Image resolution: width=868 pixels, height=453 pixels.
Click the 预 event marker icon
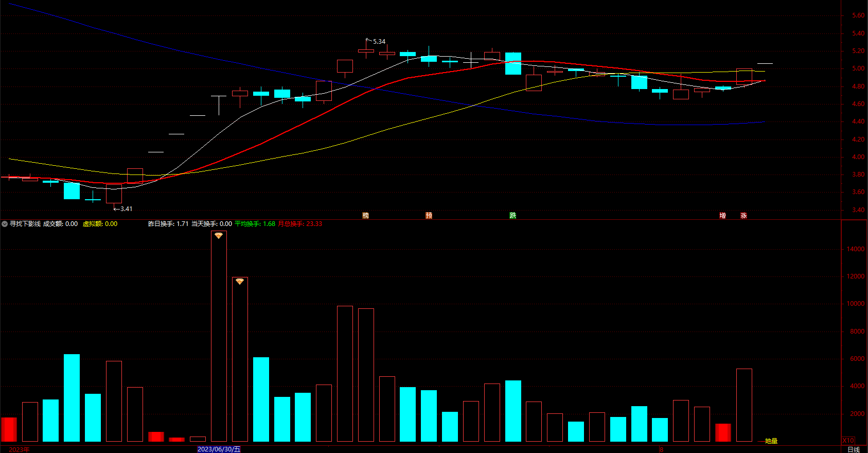[429, 216]
